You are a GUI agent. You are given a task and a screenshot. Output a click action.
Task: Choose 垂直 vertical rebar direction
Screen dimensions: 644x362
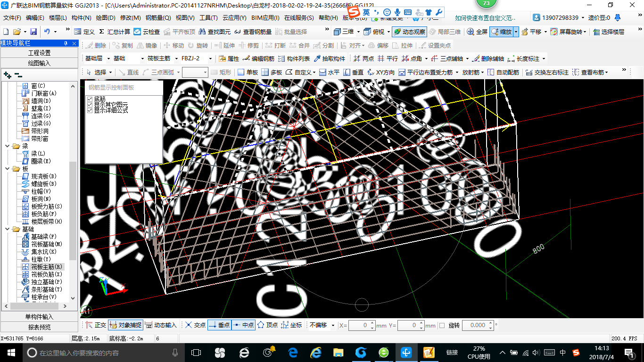pyautogui.click(x=354, y=72)
